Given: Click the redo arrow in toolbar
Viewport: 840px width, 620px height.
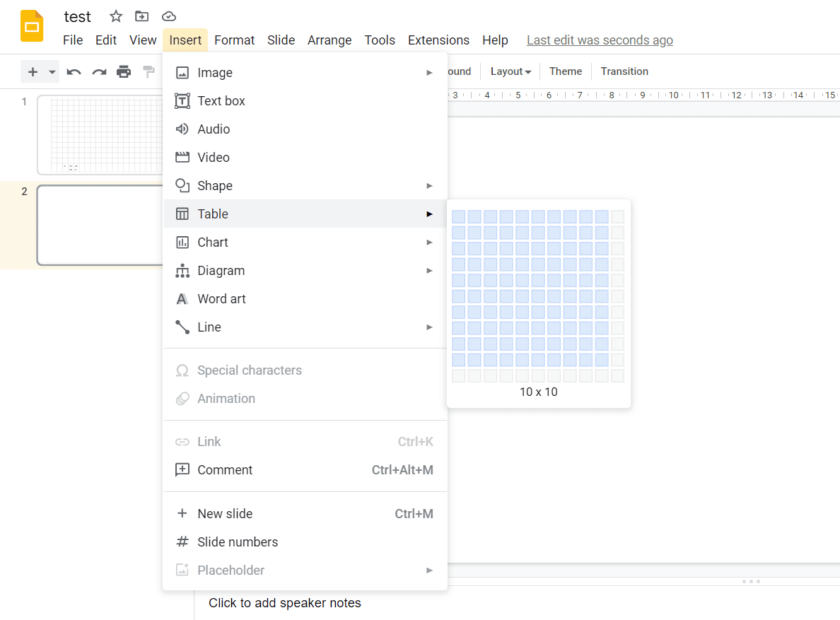Looking at the screenshot, I should (x=99, y=71).
